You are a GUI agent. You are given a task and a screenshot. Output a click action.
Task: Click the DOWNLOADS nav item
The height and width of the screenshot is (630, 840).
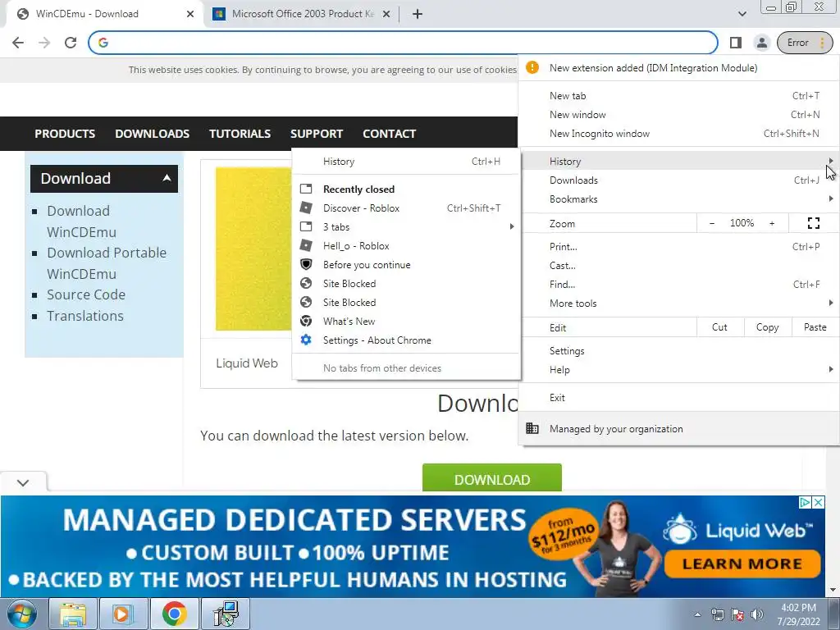tap(152, 134)
